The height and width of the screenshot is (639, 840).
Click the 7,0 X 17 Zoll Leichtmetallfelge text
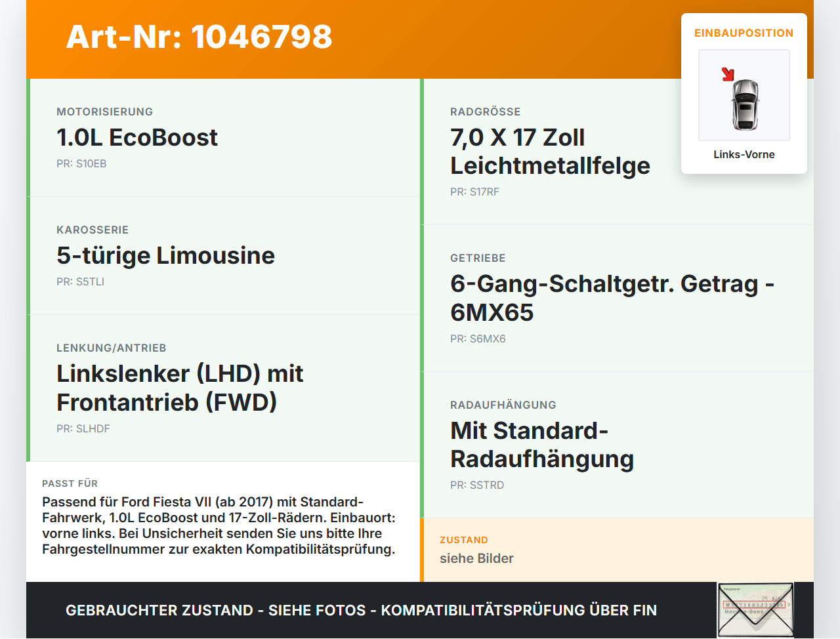550,152
